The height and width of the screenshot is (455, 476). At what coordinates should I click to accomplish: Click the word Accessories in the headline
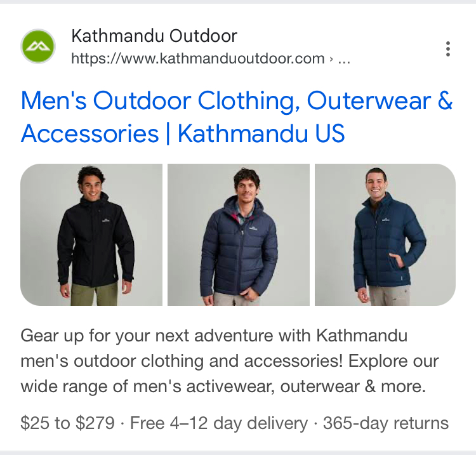pos(90,133)
